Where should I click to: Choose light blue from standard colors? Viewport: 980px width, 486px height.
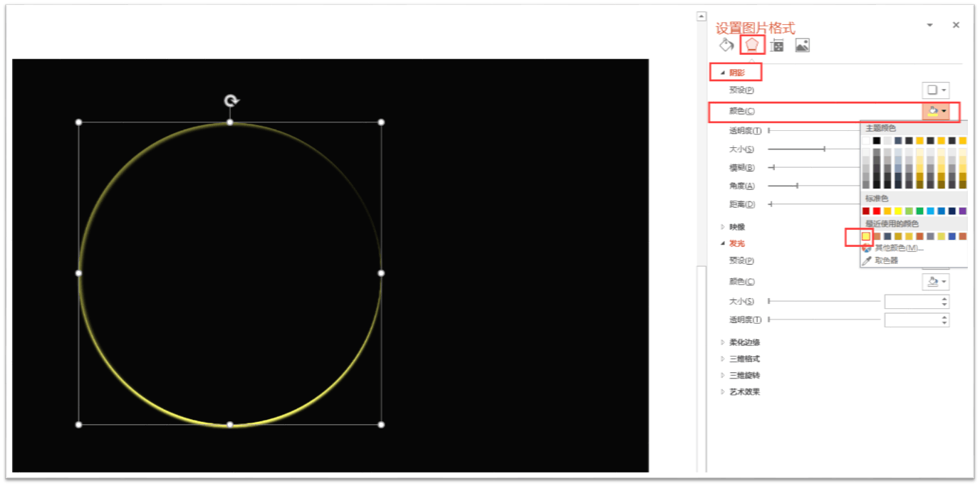tap(931, 211)
